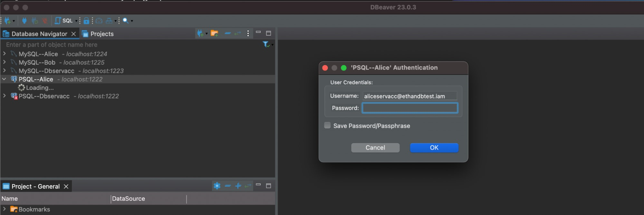
Task: Expand the Bookmarks folder
Action: pyautogui.click(x=5, y=209)
